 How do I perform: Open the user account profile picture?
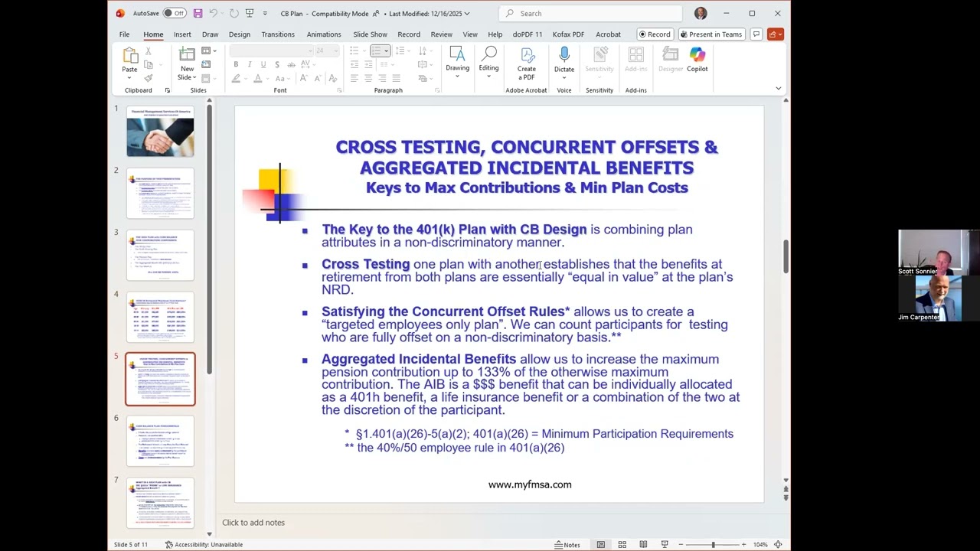701,13
